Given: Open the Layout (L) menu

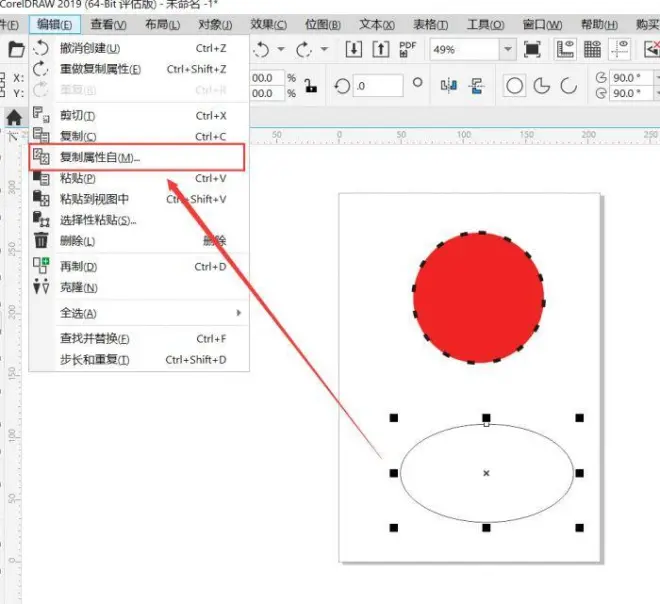Looking at the screenshot, I should (x=162, y=25).
